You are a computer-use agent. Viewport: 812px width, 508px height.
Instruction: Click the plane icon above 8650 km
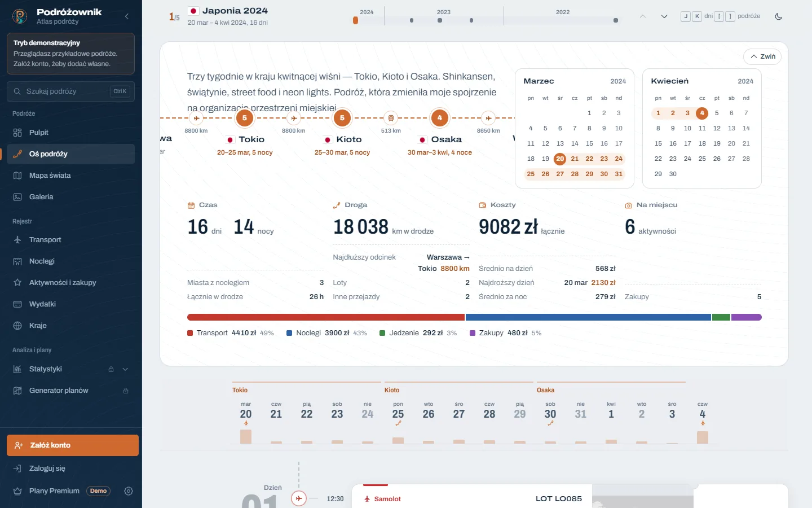pos(488,118)
